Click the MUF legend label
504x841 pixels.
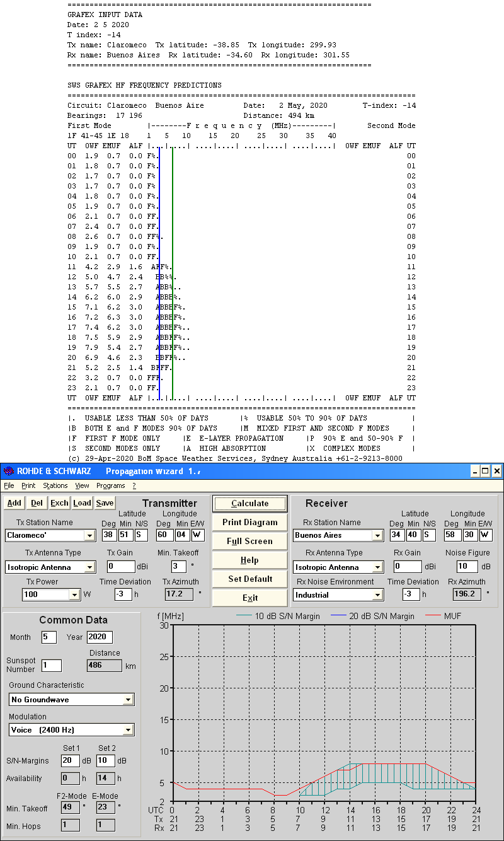tap(444, 616)
